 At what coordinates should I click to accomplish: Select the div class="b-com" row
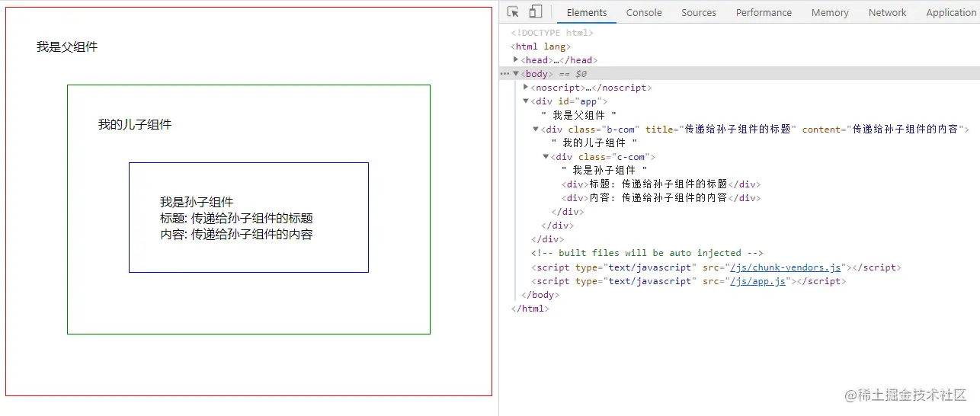point(754,130)
